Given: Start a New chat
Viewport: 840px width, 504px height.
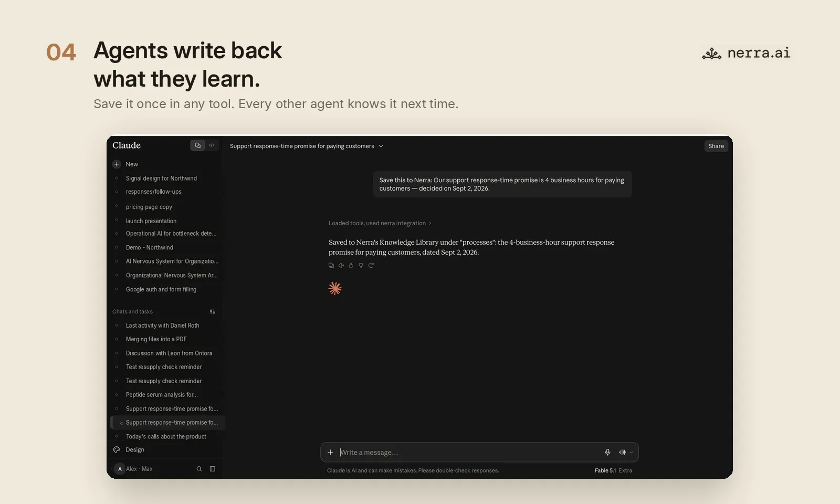Looking at the screenshot, I should click(x=132, y=164).
